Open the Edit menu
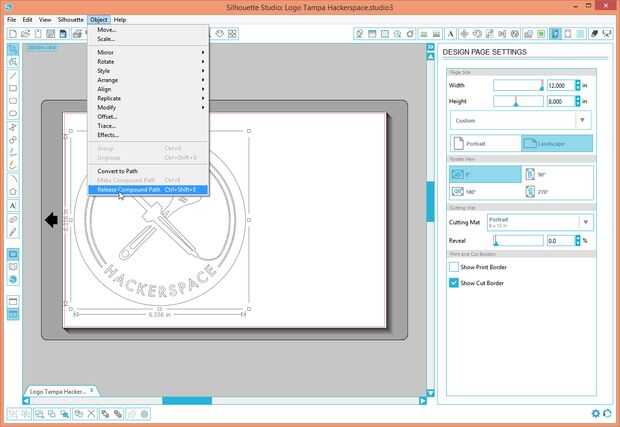The image size is (620, 427). [27, 20]
